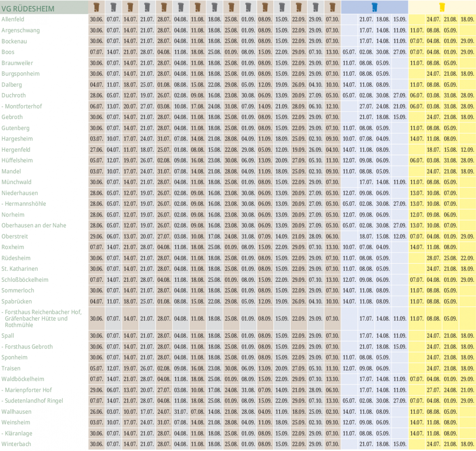Select the Forsthaus Gebroth sub-locality entry
476x451 pixels.
tap(27, 347)
